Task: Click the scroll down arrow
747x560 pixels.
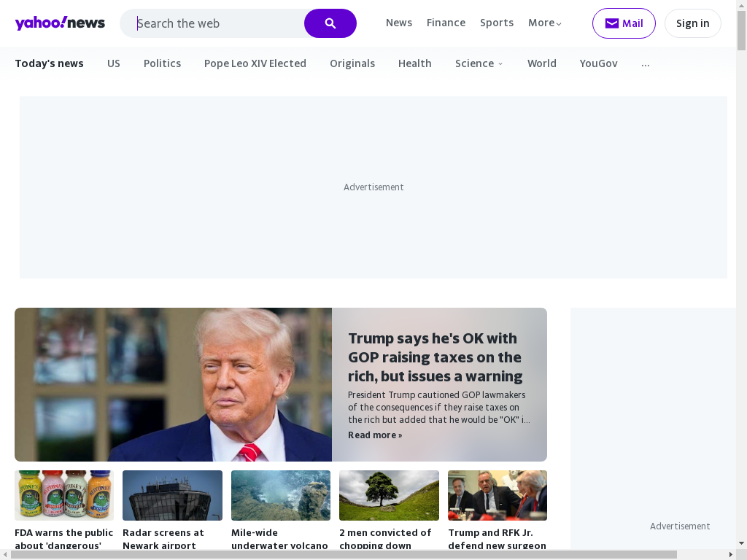Action: click(x=741, y=543)
